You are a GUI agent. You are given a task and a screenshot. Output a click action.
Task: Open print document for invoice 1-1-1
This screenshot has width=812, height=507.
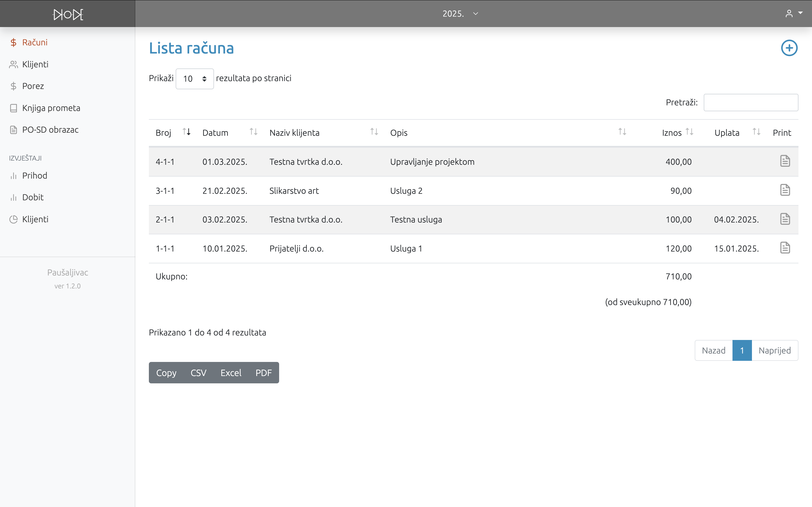(785, 248)
